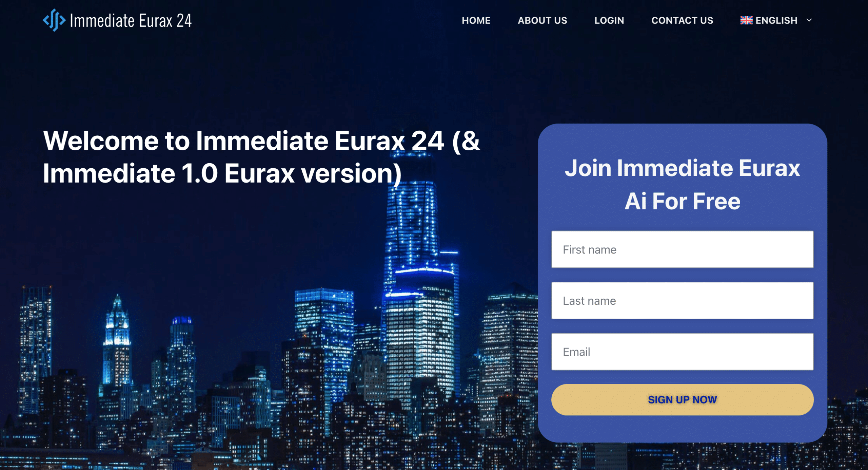Click the Last name input field
Screen dimensions: 868x470
(684, 300)
